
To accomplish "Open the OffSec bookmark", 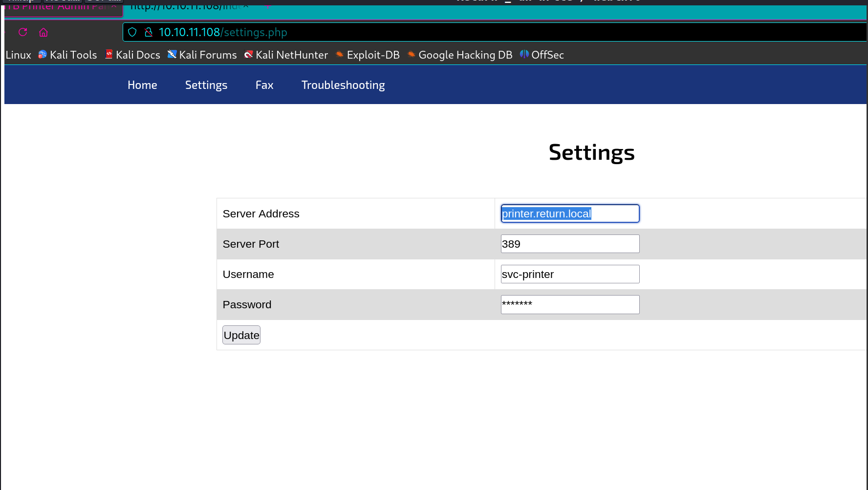I will (x=542, y=55).
